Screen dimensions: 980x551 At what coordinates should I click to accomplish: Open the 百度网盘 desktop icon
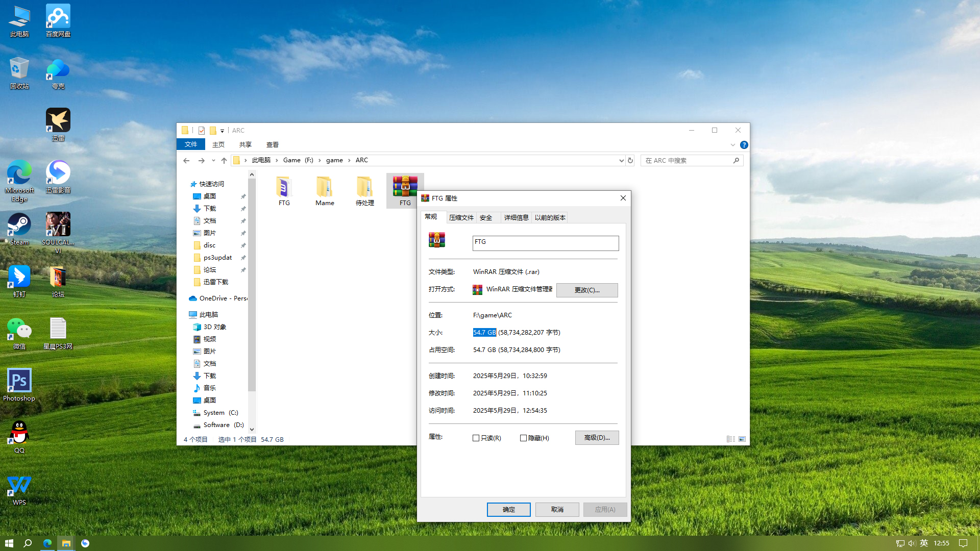tap(58, 21)
